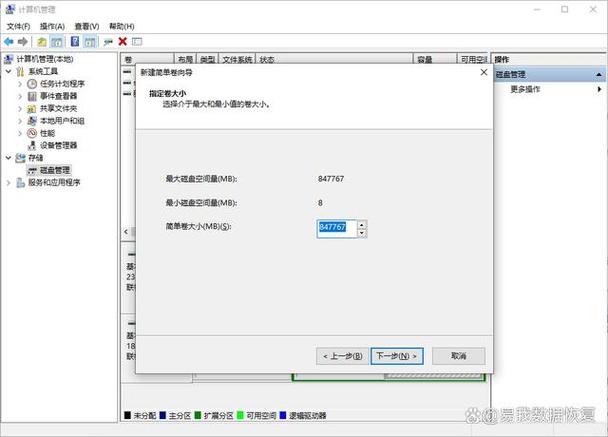
Task: Click the 下一步(N) next button
Action: point(397,356)
